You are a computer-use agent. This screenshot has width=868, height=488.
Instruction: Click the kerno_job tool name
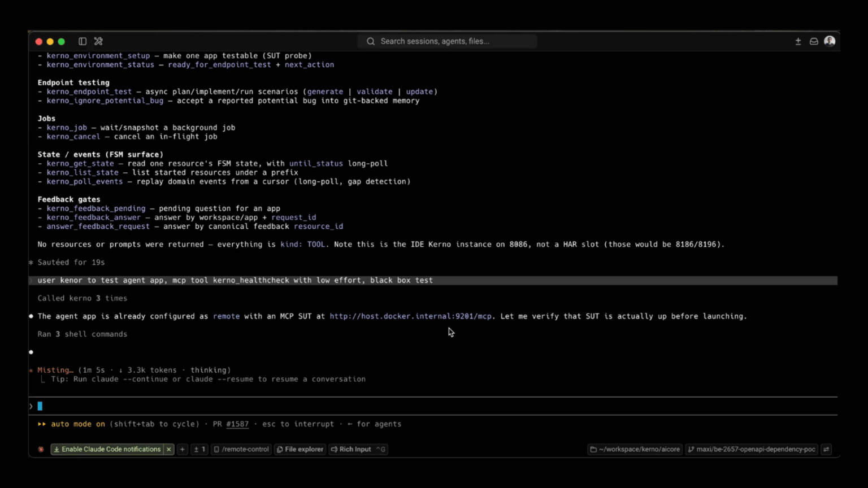(x=67, y=128)
